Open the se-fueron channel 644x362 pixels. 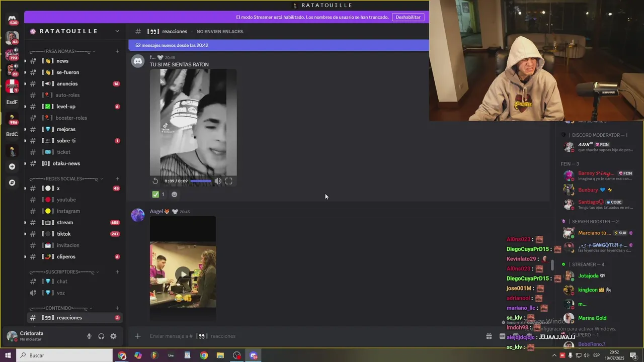[74, 72]
